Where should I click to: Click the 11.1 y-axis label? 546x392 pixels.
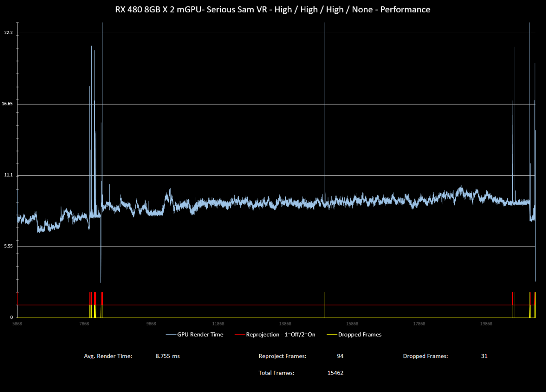pos(9,175)
